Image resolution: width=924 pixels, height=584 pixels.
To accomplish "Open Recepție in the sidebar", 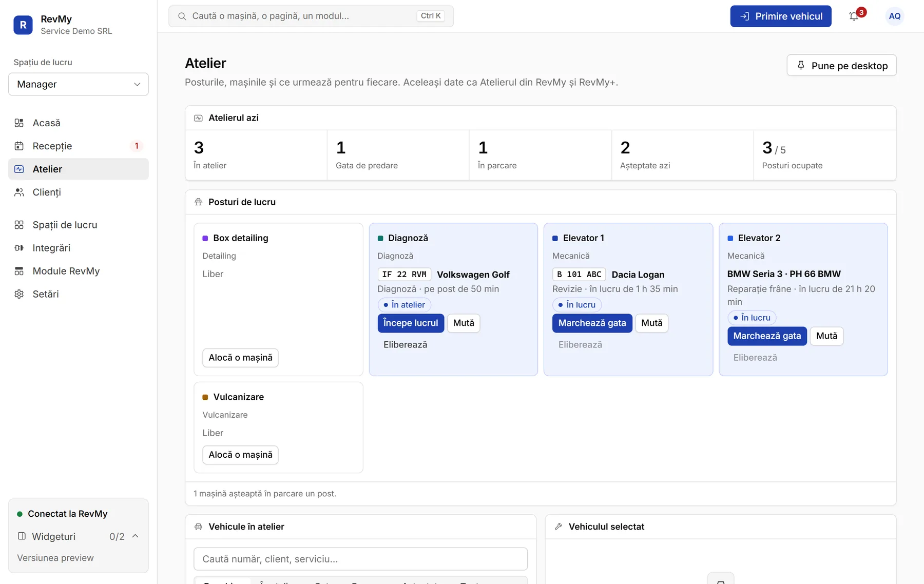I will point(79,146).
